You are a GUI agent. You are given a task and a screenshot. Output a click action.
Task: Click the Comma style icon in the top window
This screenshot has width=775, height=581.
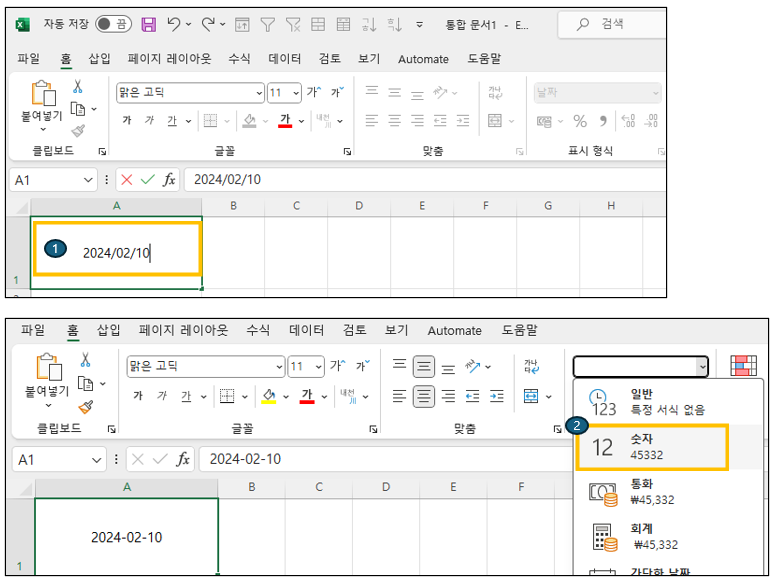603,121
